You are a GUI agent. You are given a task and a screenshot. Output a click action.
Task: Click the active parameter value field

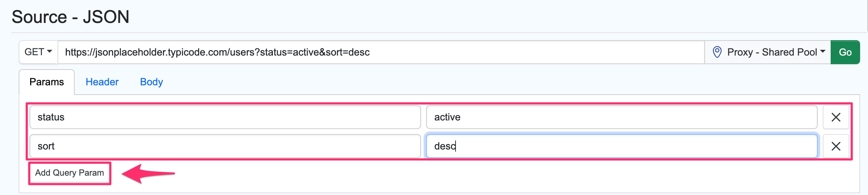click(621, 117)
